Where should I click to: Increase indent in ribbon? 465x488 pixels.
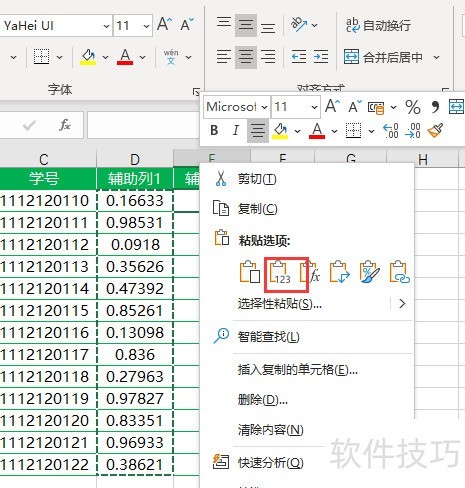[x=321, y=57]
